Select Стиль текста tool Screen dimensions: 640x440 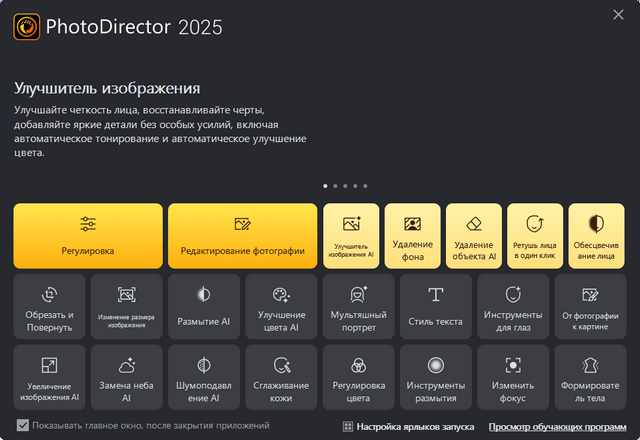point(435,306)
